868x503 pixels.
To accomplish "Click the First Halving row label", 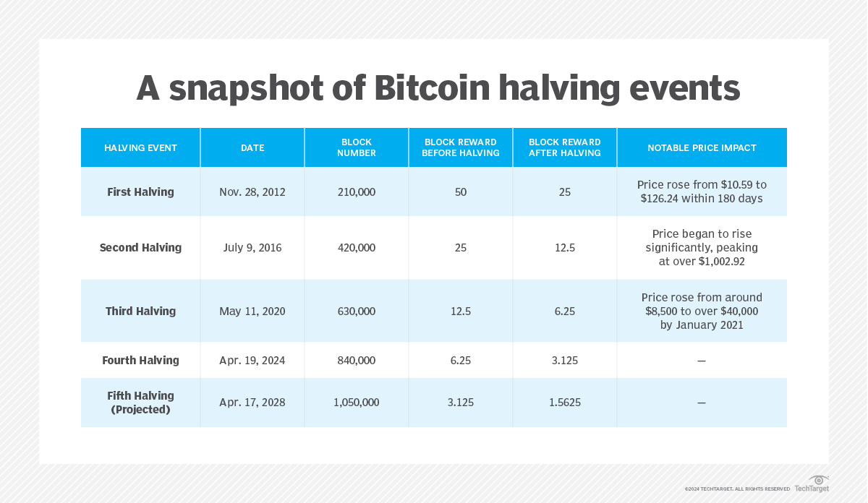I will [140, 192].
